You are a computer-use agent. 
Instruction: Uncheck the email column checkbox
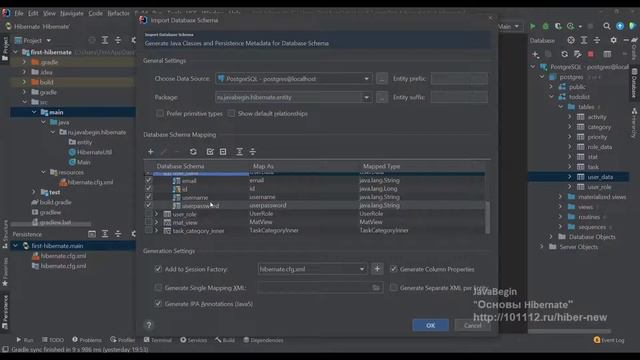tap(149, 180)
